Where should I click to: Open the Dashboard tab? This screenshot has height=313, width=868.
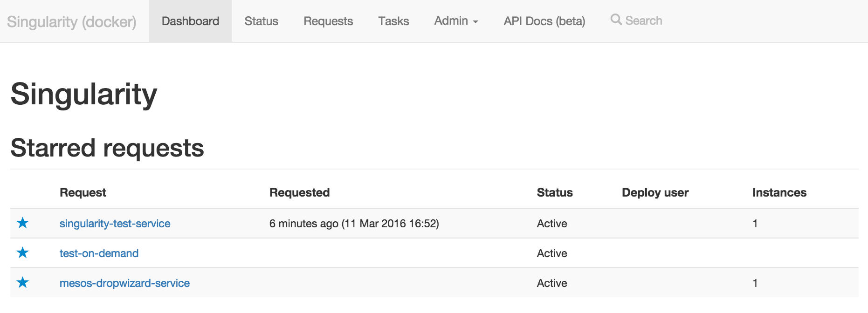[190, 21]
